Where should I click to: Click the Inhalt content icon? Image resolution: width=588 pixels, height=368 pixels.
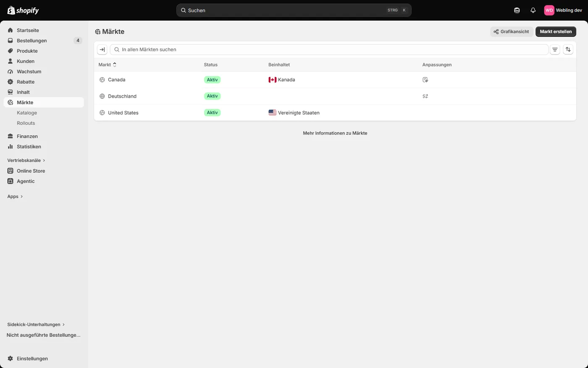click(x=10, y=92)
